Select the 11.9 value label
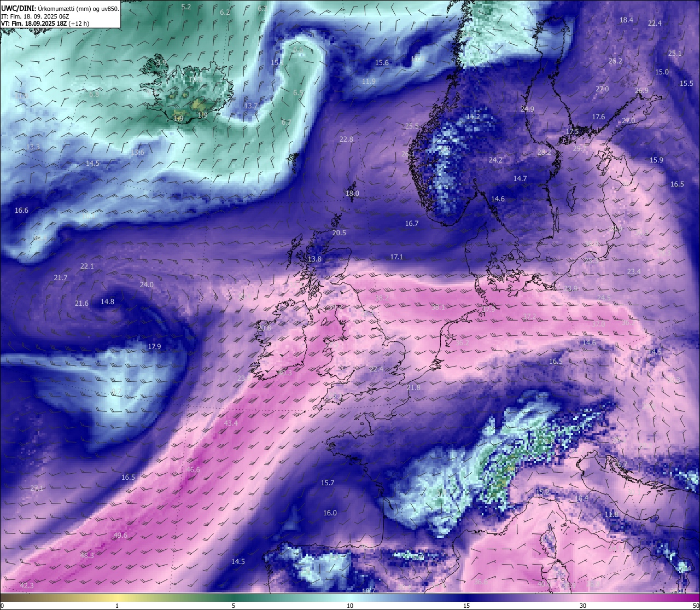The height and width of the screenshot is (610, 700). point(369,82)
